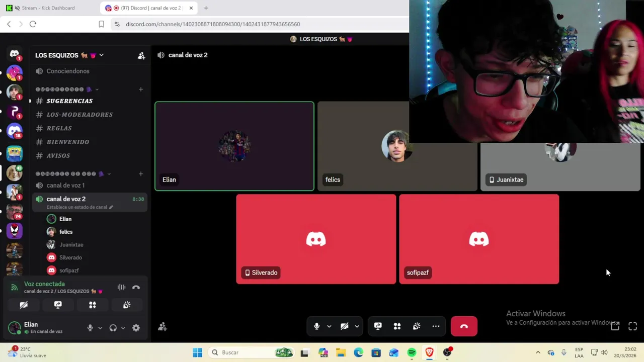This screenshot has width=644, height=362.
Task: Open output device options arrow beside headphones
Action: coord(123,328)
